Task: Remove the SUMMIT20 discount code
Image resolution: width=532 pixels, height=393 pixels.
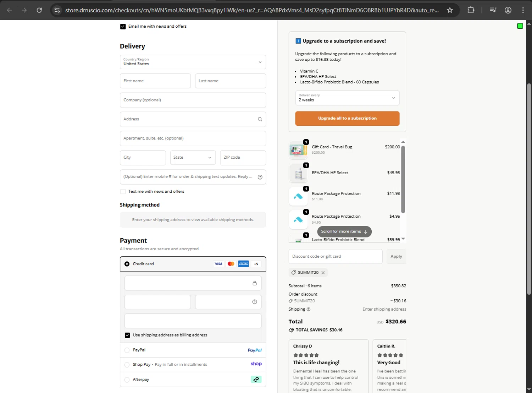Action: pyautogui.click(x=323, y=273)
